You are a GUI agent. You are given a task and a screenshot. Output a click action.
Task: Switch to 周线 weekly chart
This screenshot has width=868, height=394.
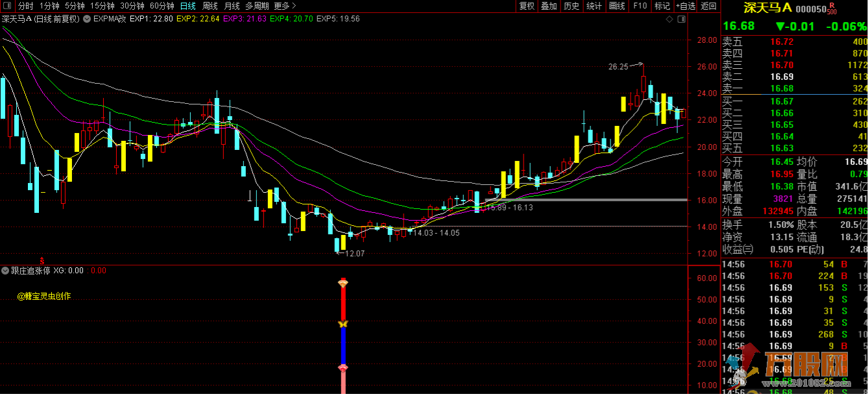[x=210, y=6]
